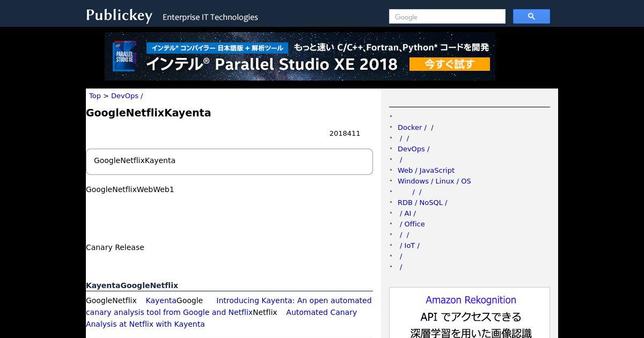Open DevOps breadcrumb link
Image resolution: width=644 pixels, height=338 pixels.
(x=127, y=96)
